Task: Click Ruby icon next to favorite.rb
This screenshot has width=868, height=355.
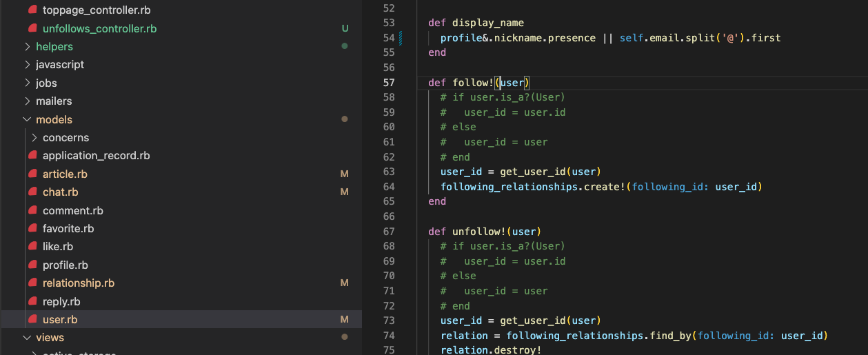Action: pos(32,228)
